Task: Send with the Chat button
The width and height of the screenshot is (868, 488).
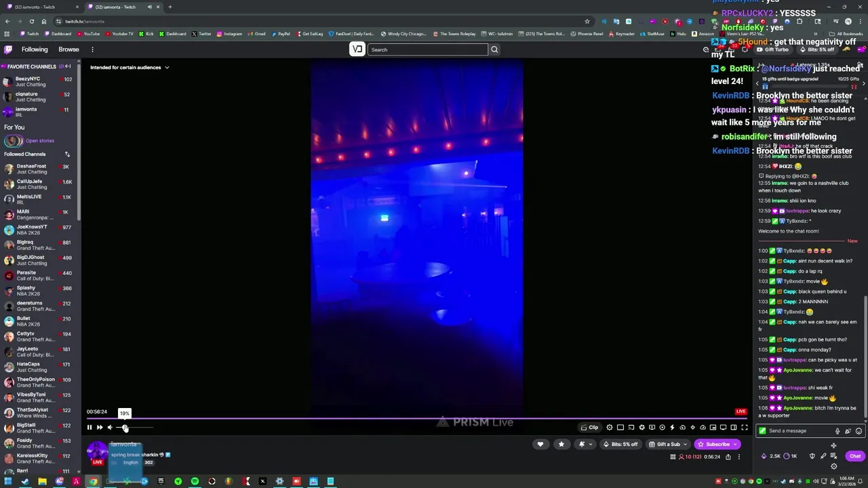Action: click(855, 456)
